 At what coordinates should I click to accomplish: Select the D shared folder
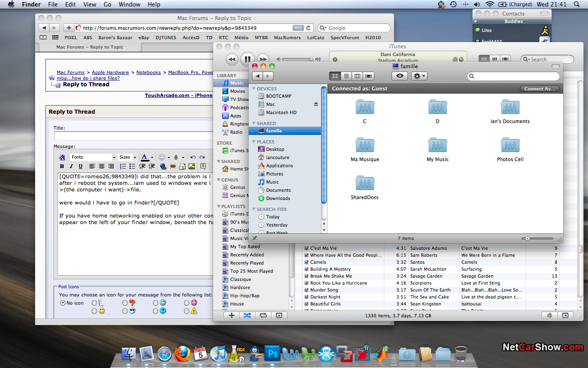[437, 111]
